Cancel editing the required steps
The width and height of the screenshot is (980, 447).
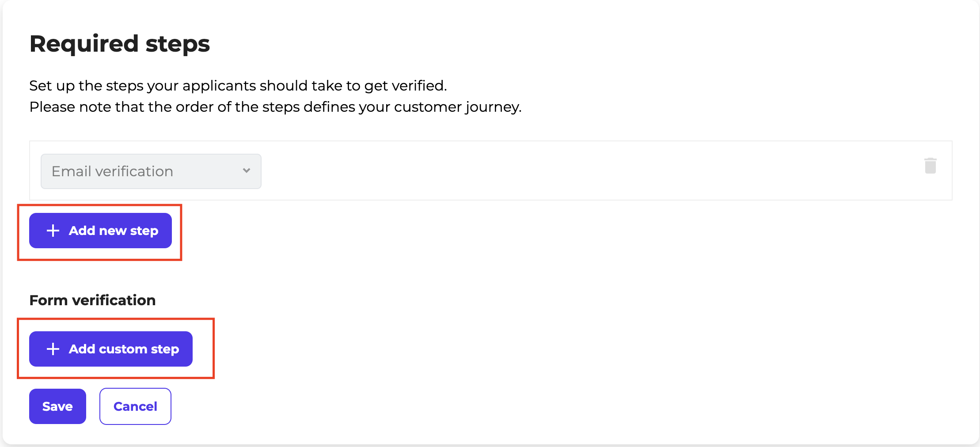click(x=135, y=406)
